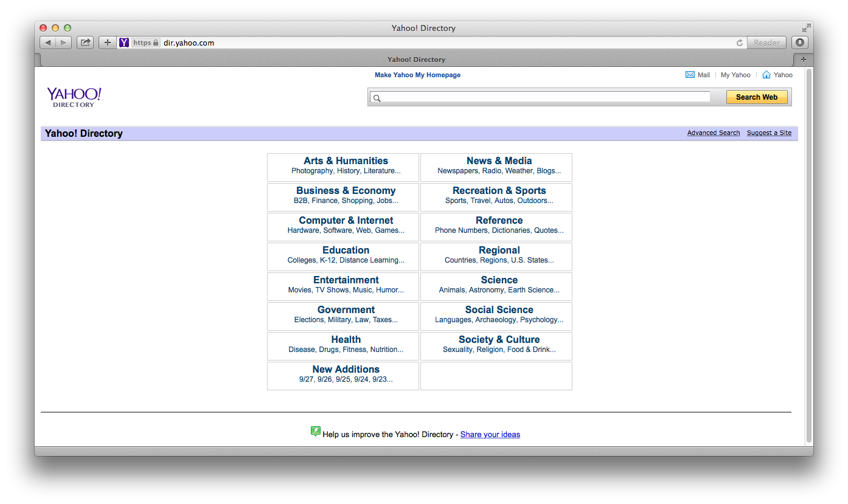Viewport: 848px width, 504px height.
Task: Click the Yahoo! Directory logo
Action: 74,97
